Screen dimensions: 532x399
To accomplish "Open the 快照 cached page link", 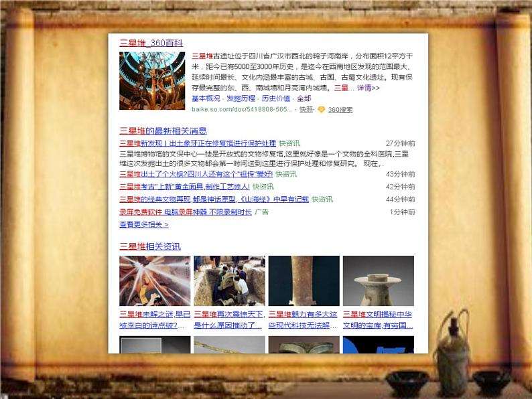I will [x=306, y=109].
